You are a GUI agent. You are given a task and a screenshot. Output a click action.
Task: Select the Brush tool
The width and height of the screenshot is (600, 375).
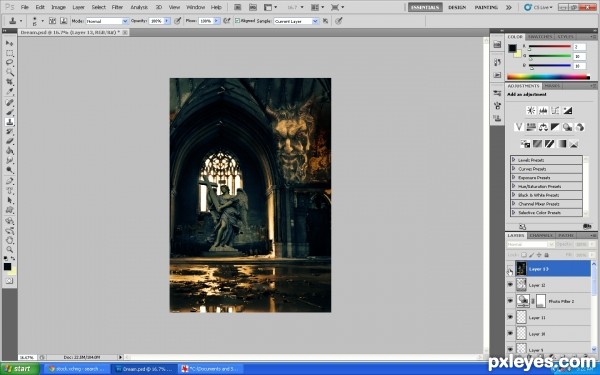[10, 112]
